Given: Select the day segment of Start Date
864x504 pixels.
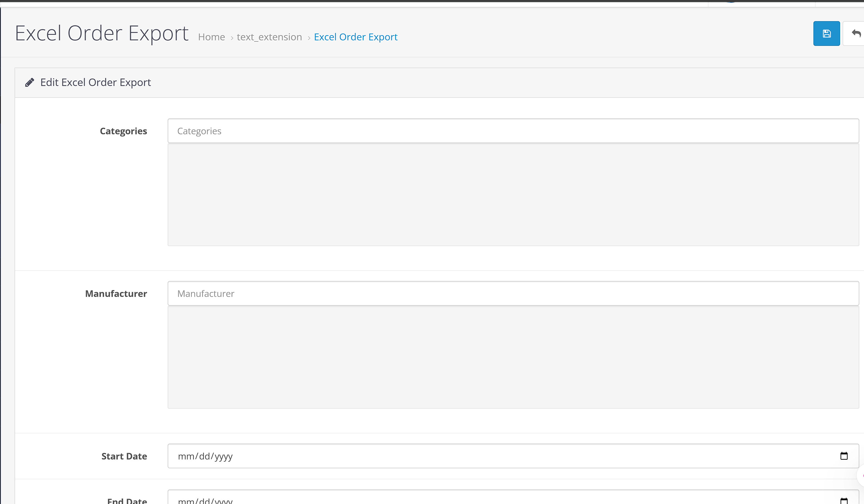Looking at the screenshot, I should tap(204, 456).
